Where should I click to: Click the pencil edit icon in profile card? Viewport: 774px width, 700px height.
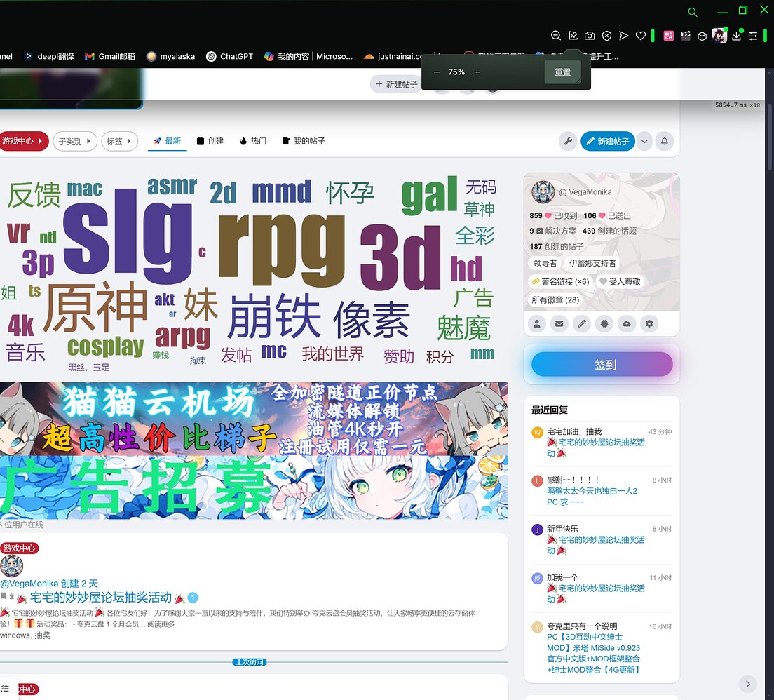click(x=581, y=324)
